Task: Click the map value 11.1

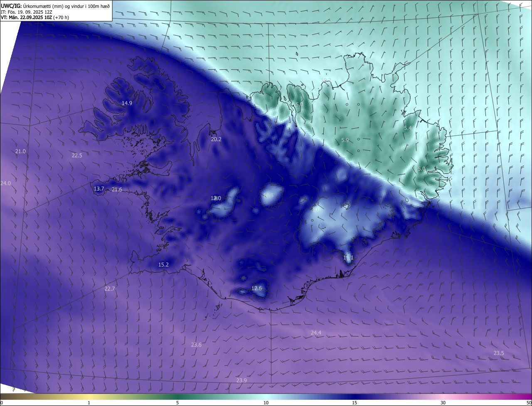Action: click(x=348, y=258)
